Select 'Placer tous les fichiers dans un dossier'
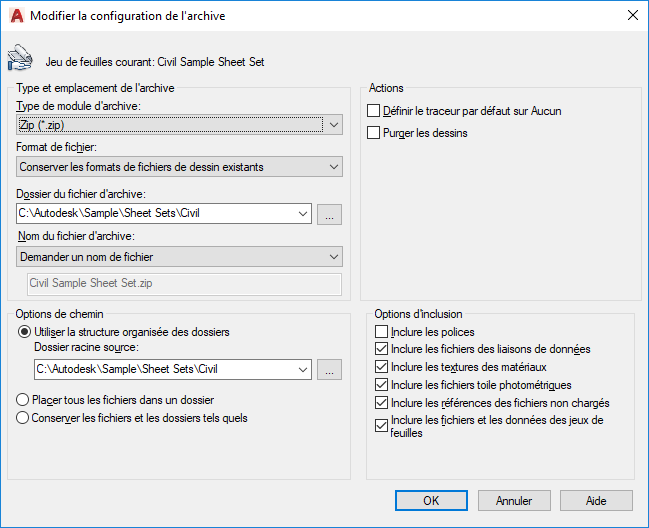Image resolution: width=649 pixels, height=528 pixels. pyautogui.click(x=24, y=400)
